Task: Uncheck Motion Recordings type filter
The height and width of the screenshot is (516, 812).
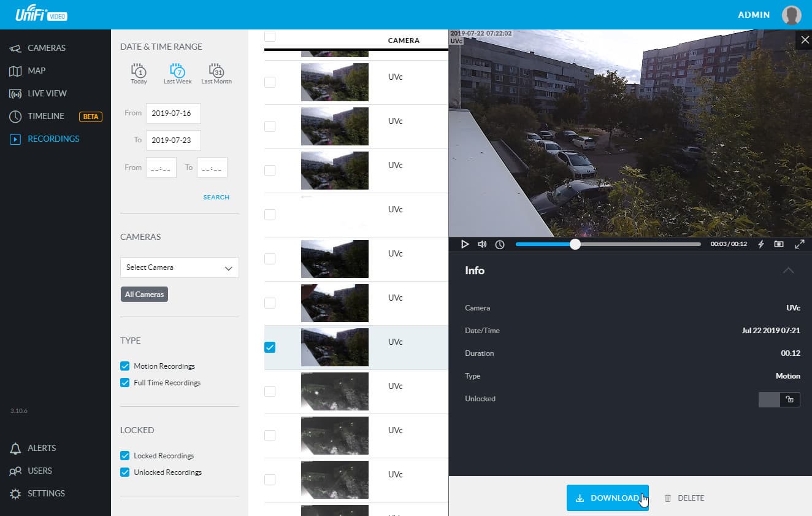Action: pos(125,366)
